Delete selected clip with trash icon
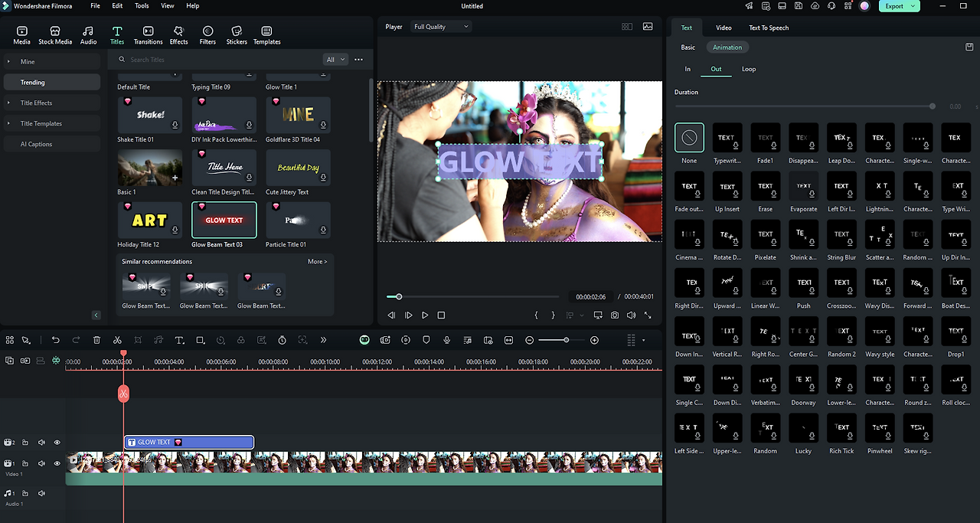Viewport: 980px width, 523px height. [96, 340]
